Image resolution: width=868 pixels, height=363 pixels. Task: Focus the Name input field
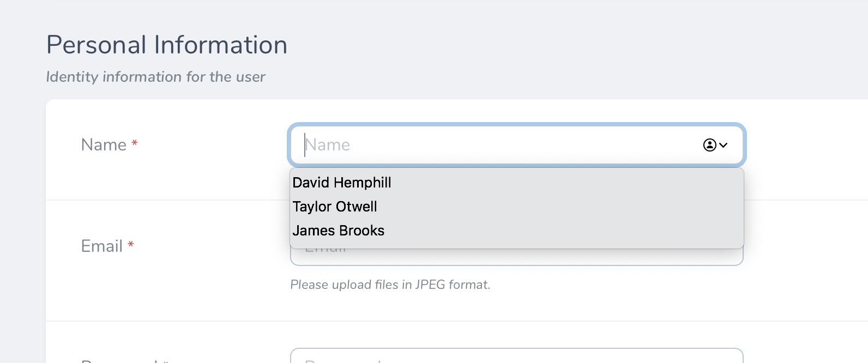491,145
